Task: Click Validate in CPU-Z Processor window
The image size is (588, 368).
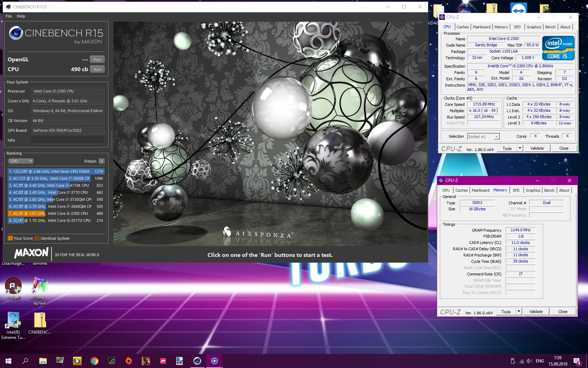Action: coord(537,148)
